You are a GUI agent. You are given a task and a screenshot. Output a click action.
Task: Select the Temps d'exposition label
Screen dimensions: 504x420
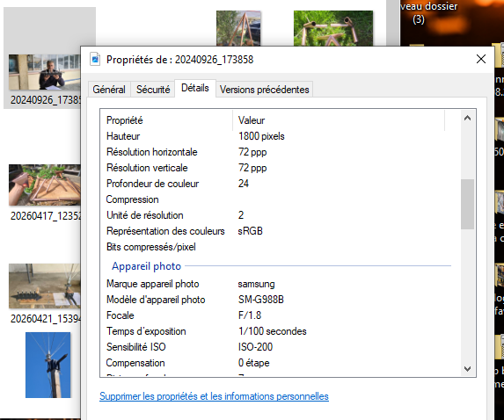click(146, 331)
